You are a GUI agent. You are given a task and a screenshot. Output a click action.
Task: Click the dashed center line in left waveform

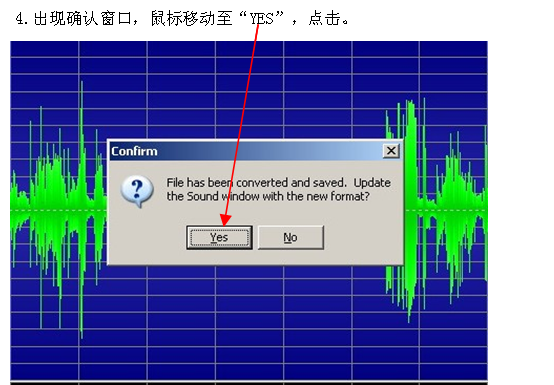click(x=58, y=211)
